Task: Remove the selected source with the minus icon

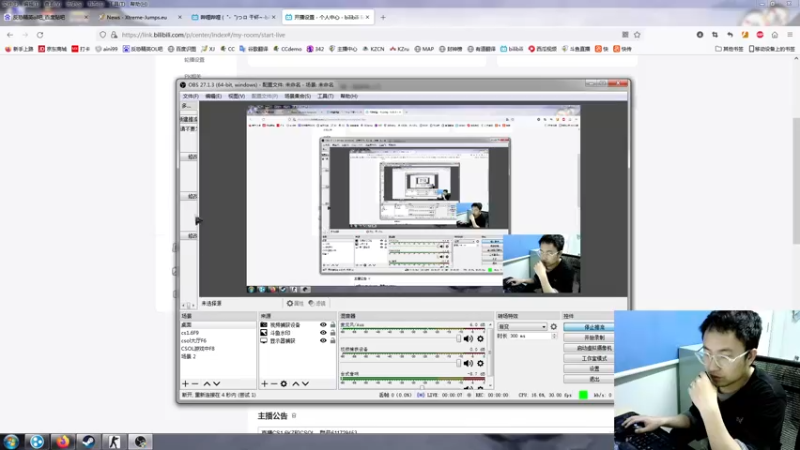Action: (274, 384)
